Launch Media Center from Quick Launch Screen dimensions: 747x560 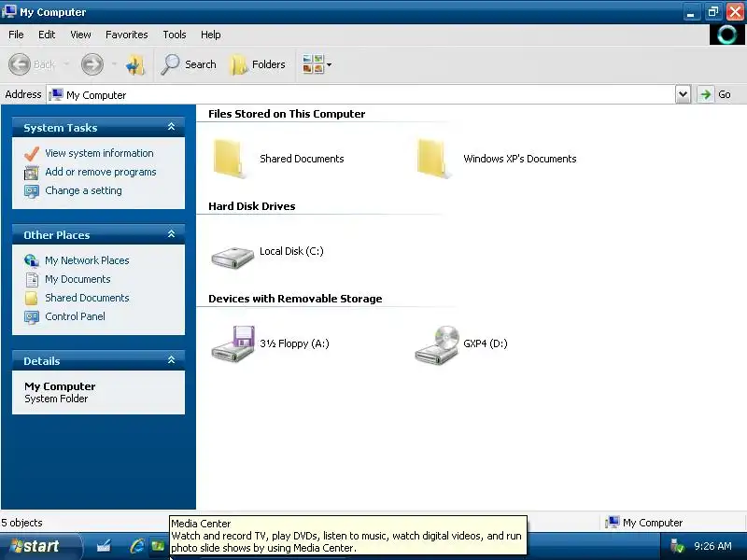pos(158,546)
